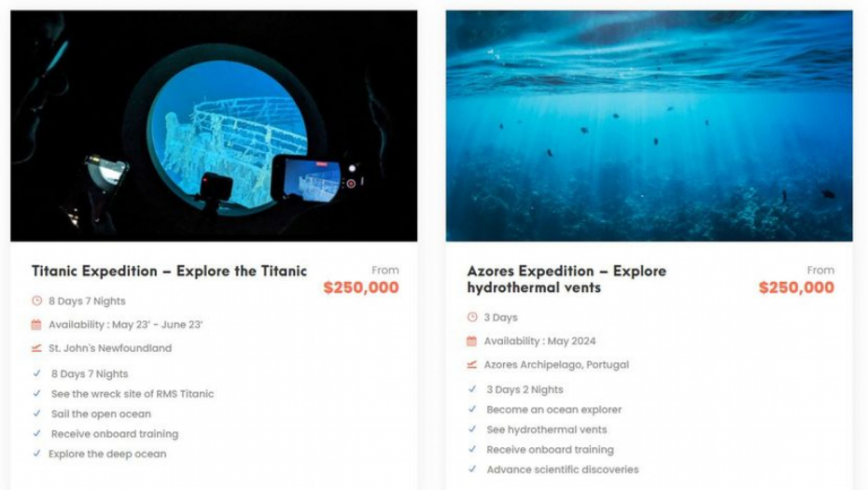Click the clock icon beside 3 Days
Screen dimensions: 868x490
(472, 317)
